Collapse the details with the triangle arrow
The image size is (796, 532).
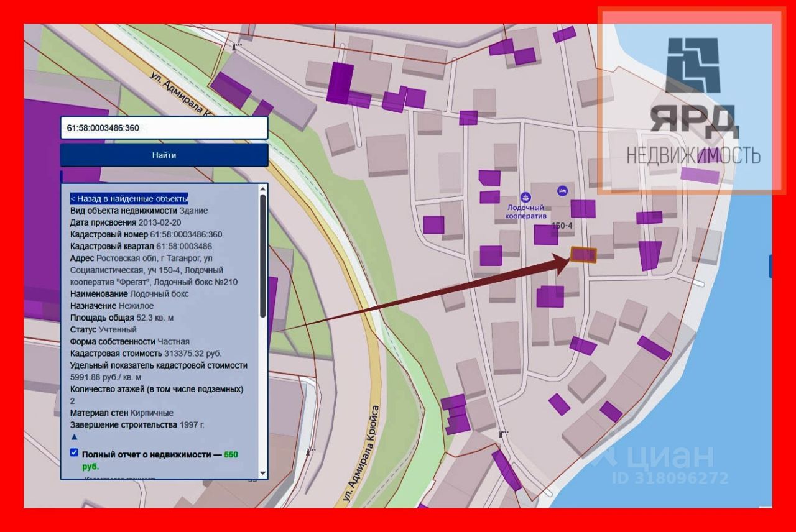click(x=74, y=438)
